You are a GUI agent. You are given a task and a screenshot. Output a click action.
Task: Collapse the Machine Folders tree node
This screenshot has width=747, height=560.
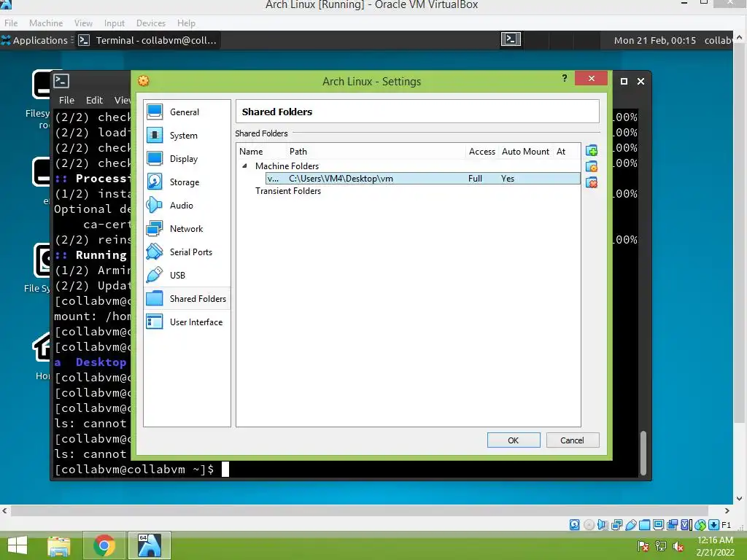244,166
